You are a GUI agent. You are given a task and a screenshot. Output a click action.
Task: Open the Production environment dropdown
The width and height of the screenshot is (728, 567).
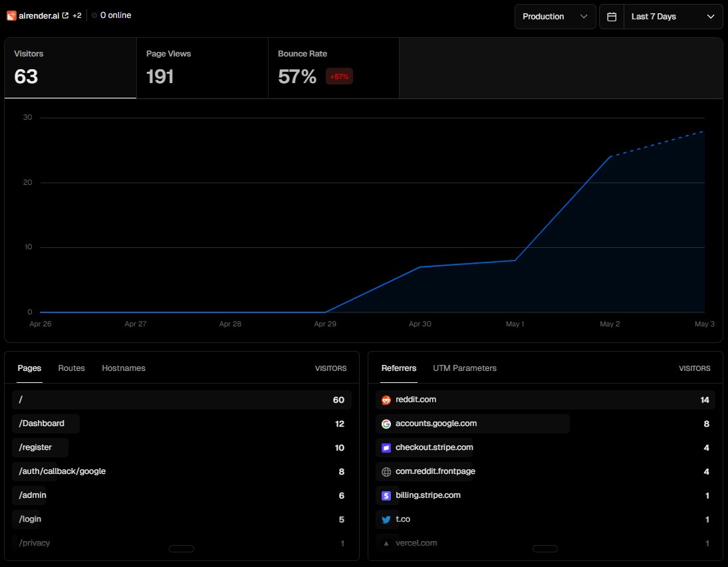coord(555,17)
